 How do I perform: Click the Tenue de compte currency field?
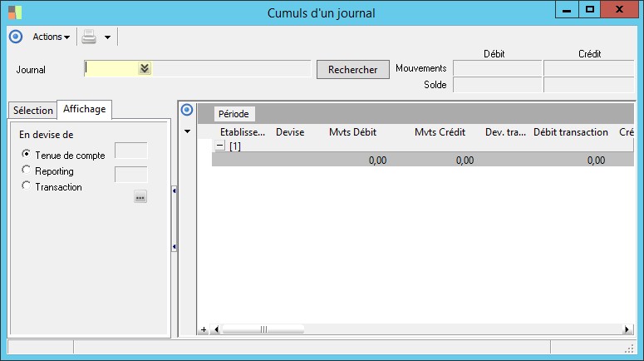tap(131, 151)
